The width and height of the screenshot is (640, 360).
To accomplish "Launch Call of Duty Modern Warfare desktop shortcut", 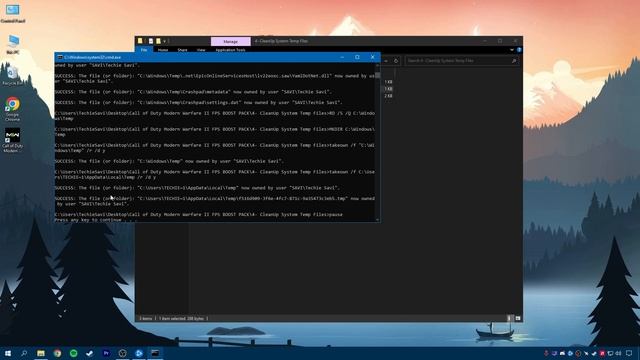I will pyautogui.click(x=13, y=140).
